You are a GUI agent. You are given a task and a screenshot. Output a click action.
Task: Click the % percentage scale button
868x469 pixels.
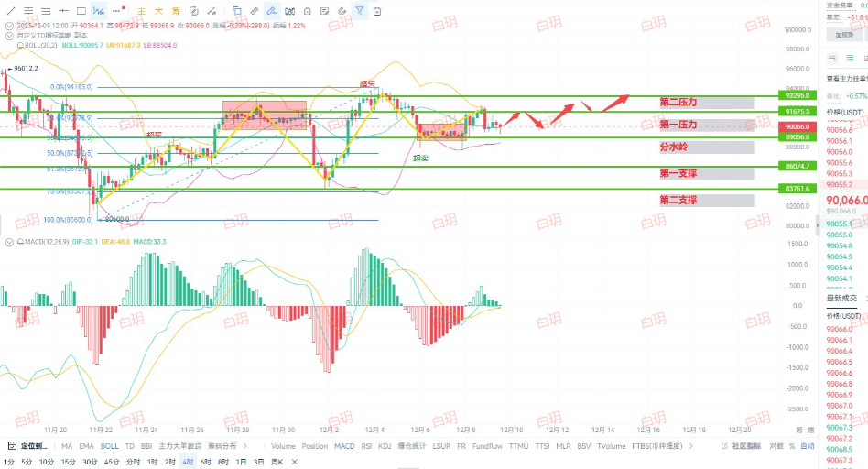(792, 446)
